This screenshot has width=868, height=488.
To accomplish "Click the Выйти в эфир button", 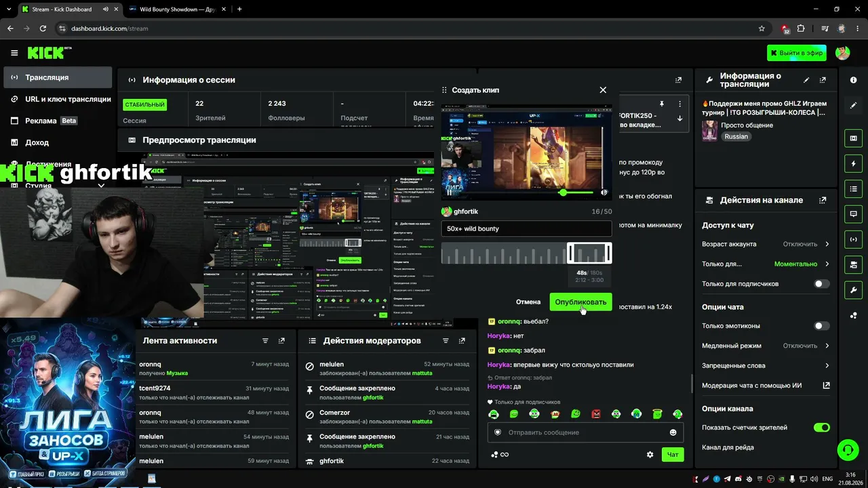I will click(x=797, y=53).
